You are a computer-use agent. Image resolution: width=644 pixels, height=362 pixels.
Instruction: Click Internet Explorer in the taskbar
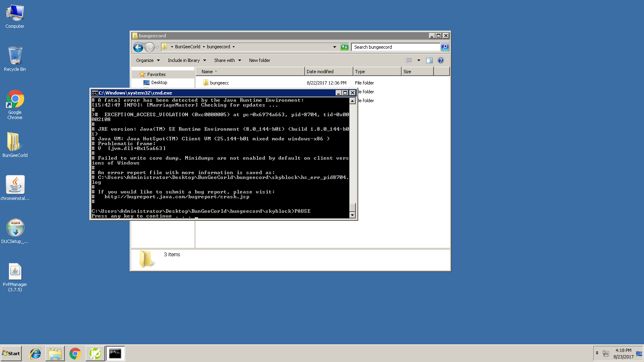[35, 354]
